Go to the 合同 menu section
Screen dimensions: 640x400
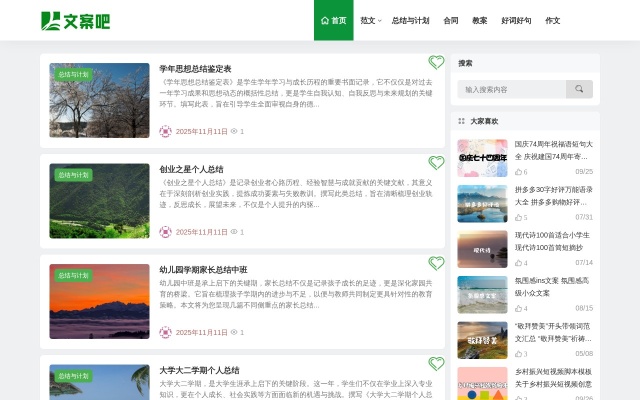451,20
